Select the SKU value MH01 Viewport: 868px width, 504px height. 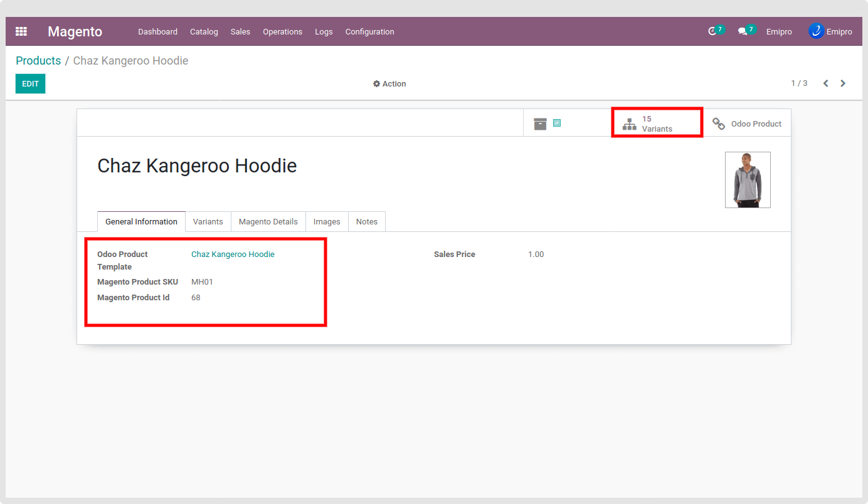(x=202, y=282)
